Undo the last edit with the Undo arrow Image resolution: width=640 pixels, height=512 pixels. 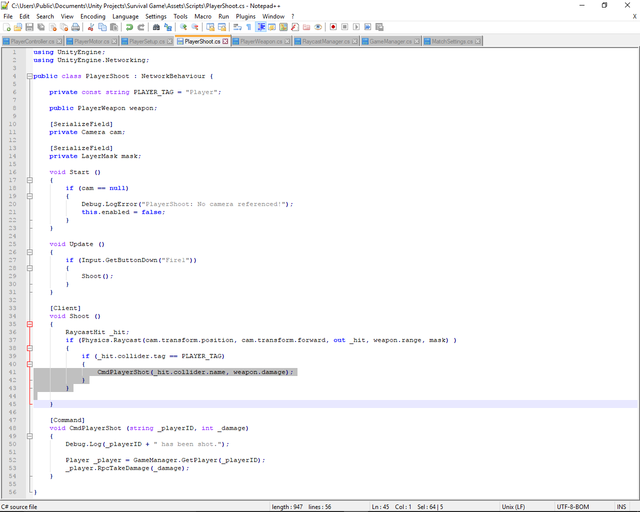tap(129, 27)
